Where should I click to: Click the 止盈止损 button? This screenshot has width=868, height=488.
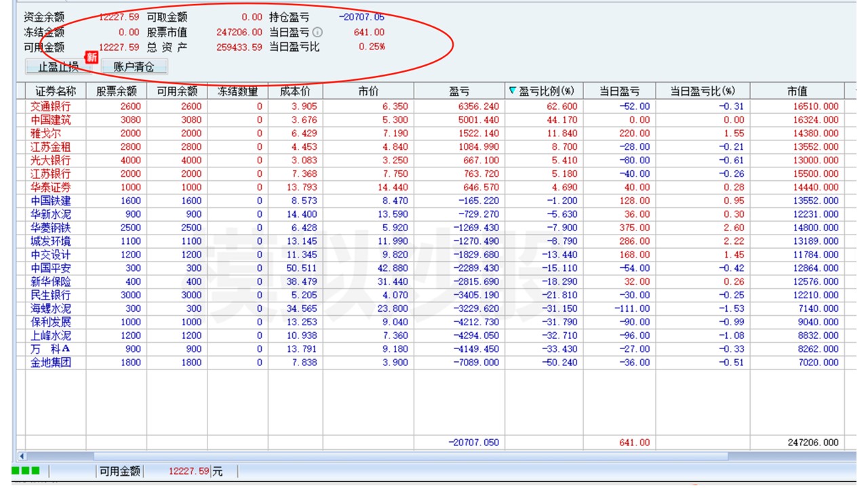pyautogui.click(x=58, y=66)
